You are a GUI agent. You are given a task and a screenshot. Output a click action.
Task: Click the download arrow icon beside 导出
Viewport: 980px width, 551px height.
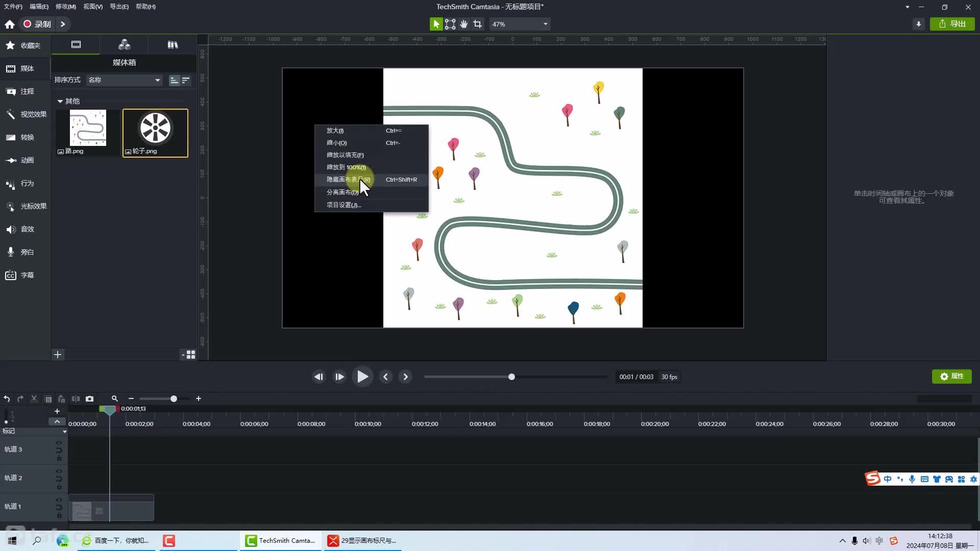tap(918, 24)
